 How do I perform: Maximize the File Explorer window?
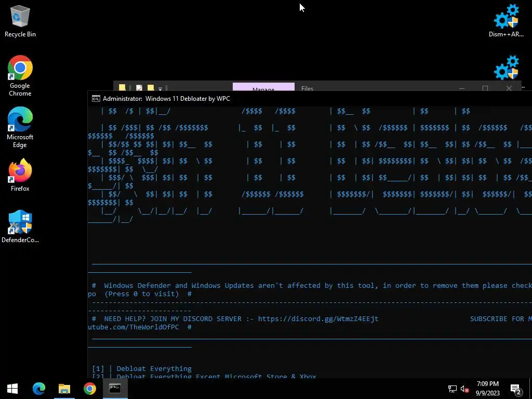(x=485, y=88)
